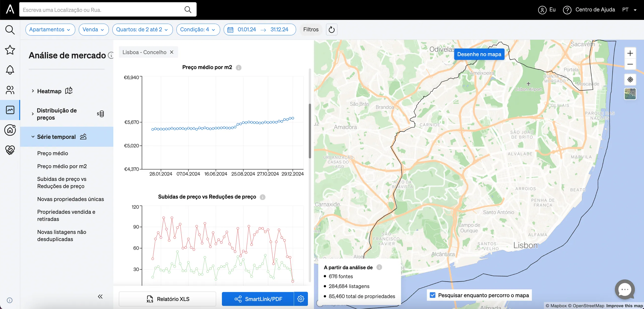Open SmartLink/PDF settings gear

click(301, 299)
